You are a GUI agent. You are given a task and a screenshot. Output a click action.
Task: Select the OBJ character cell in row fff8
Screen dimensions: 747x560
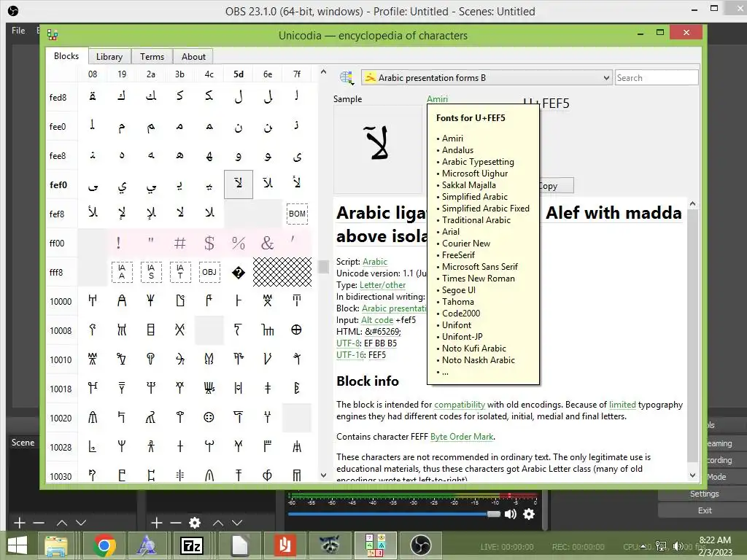pos(209,272)
